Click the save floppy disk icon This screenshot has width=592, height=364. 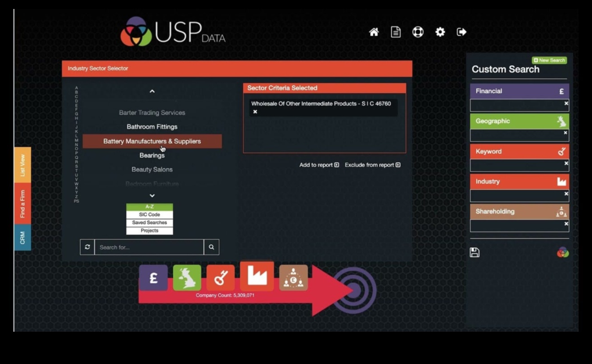tap(474, 252)
